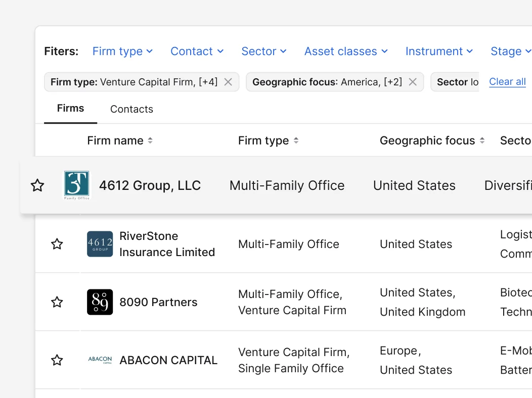Star the 4612 Group, LLC firm

(37, 185)
